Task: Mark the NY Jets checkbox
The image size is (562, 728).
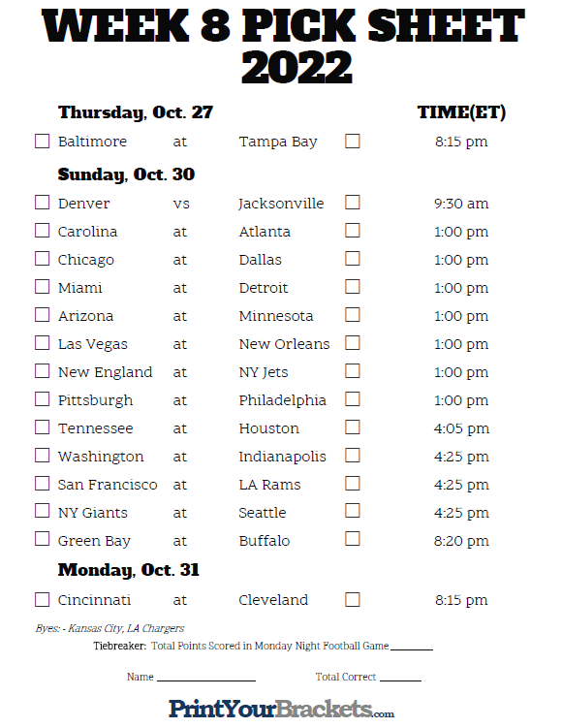Action: click(353, 371)
